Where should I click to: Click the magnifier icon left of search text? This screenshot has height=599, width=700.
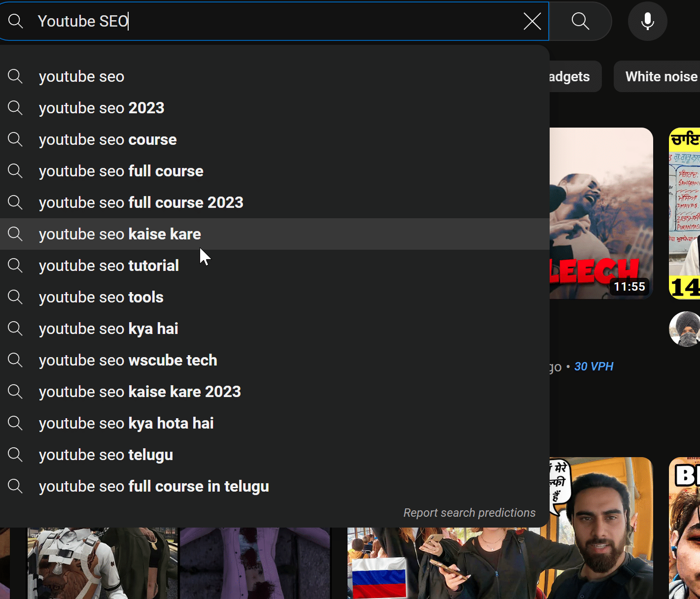pyautogui.click(x=16, y=21)
